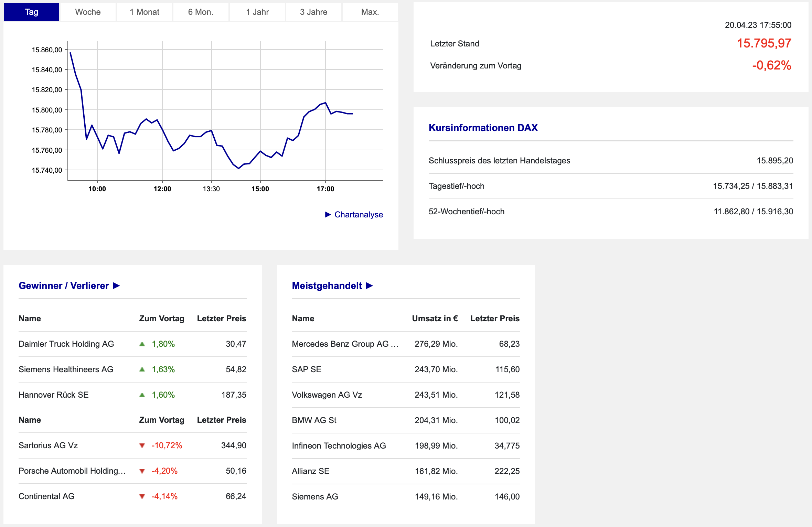The width and height of the screenshot is (812, 527).
Task: Show the Max. chart range
Action: point(370,12)
